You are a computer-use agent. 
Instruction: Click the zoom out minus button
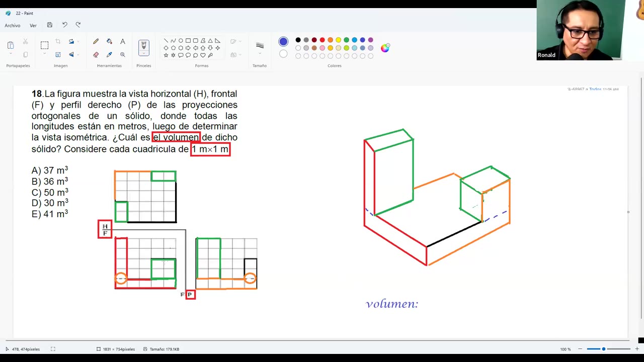[580, 349]
